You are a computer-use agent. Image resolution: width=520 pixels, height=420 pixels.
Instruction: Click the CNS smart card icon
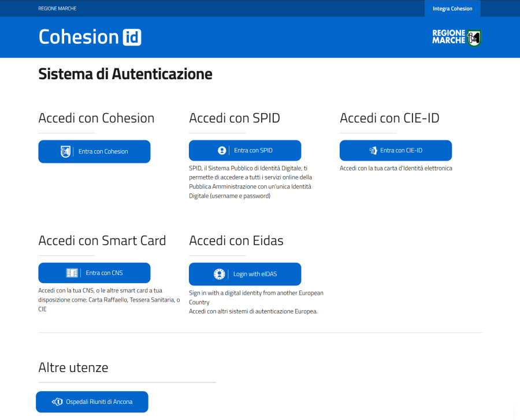pyautogui.click(x=72, y=273)
